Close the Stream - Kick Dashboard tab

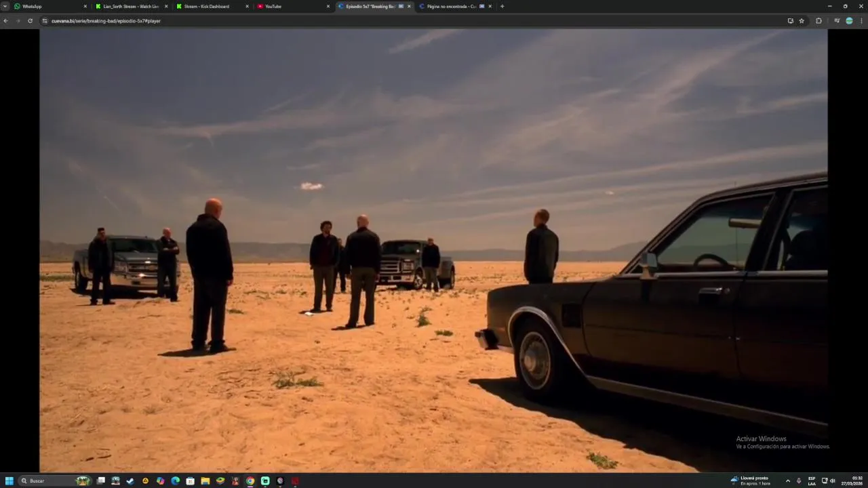(247, 6)
